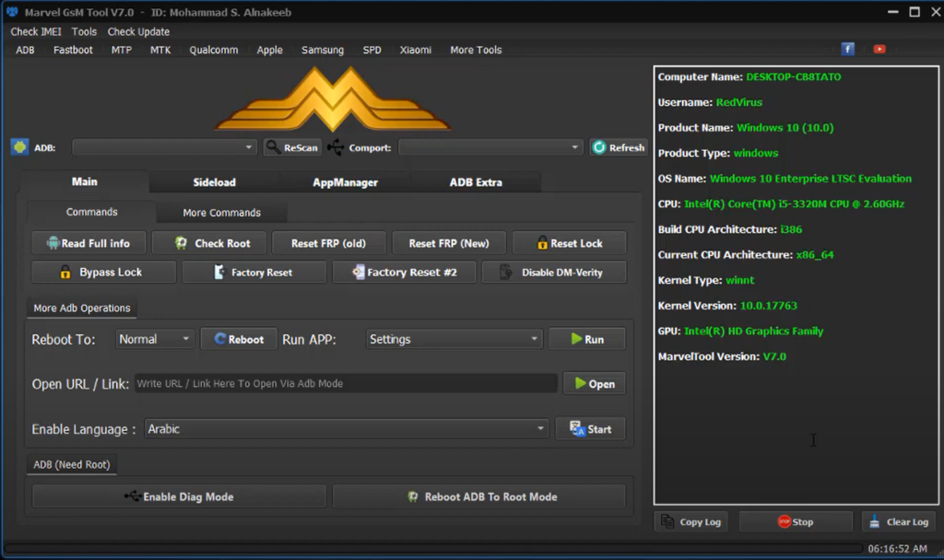The image size is (944, 560).
Task: Run Read Full info command
Action: coord(88,243)
